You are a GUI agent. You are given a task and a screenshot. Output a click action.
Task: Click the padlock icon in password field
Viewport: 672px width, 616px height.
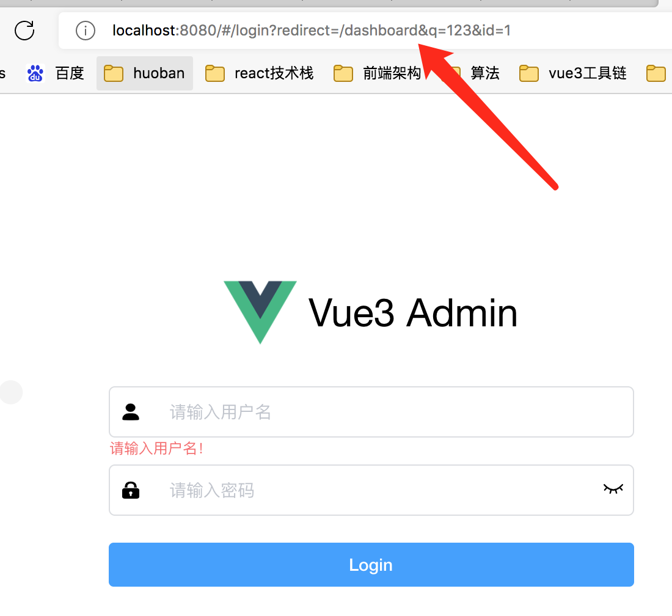tap(131, 490)
